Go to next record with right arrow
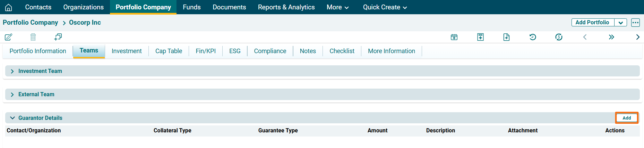 pos(637,37)
